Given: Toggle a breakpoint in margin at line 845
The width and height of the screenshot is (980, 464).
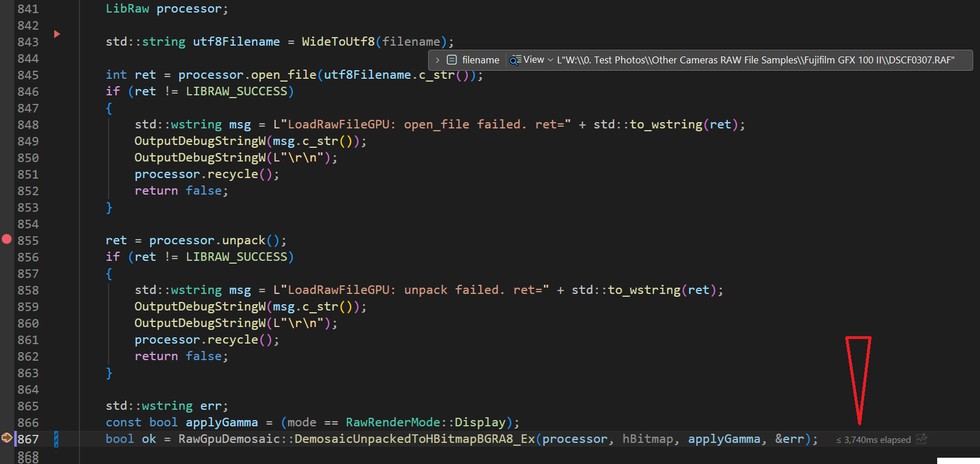Looking at the screenshot, I should coord(7,75).
